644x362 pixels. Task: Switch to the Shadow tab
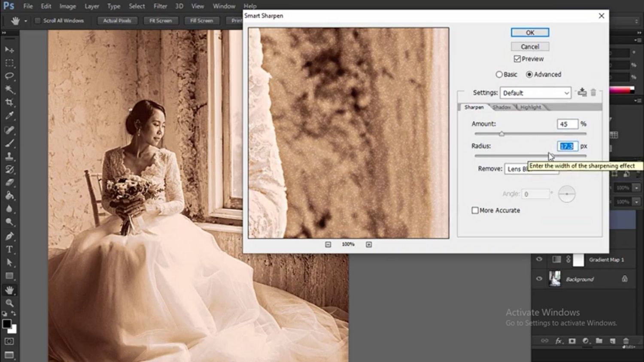click(x=501, y=107)
